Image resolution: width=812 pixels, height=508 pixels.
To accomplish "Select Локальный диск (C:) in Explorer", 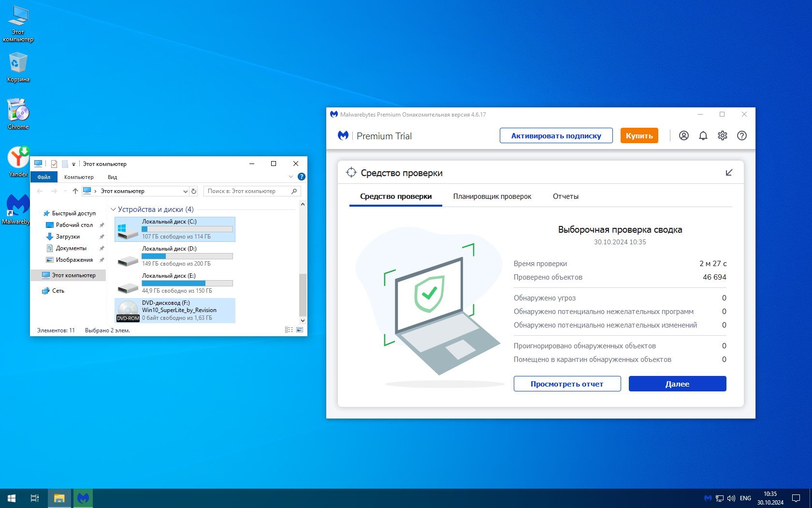I will point(175,229).
